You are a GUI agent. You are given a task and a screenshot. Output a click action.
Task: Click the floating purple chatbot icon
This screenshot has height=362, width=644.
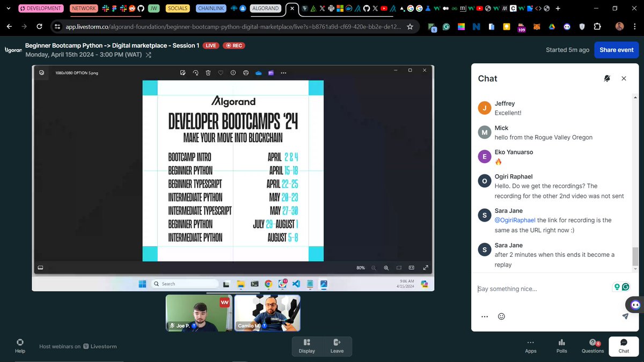point(635,305)
